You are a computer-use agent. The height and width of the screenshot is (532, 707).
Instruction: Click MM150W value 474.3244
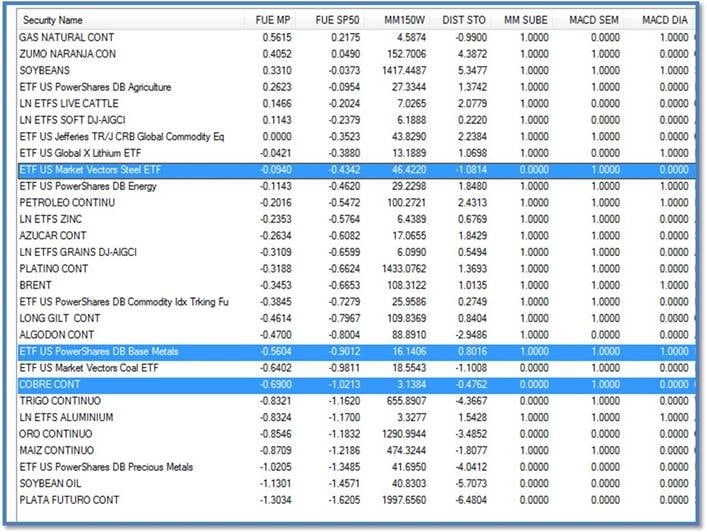point(406,451)
